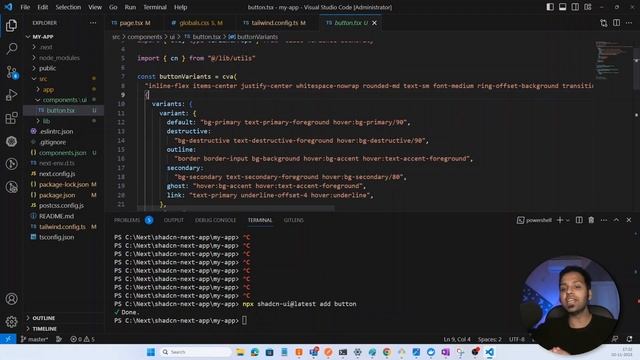Viewport: 640px width, 360px height.
Task: Select button.tsx in the explorer tree
Action: (x=60, y=110)
